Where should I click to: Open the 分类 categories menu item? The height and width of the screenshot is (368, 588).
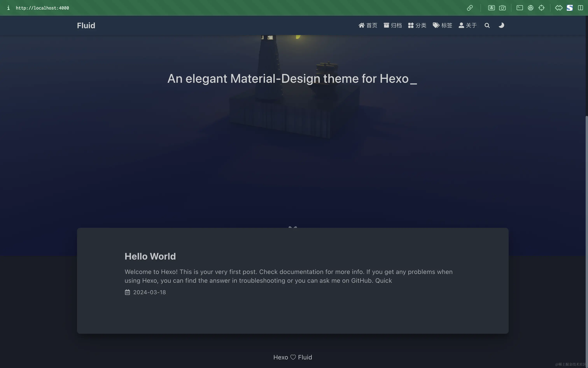pos(417,25)
